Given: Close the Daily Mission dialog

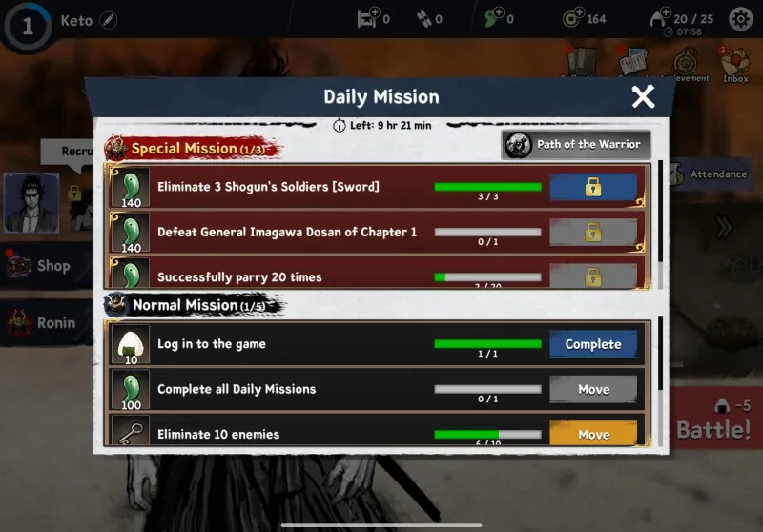Looking at the screenshot, I should click(643, 96).
